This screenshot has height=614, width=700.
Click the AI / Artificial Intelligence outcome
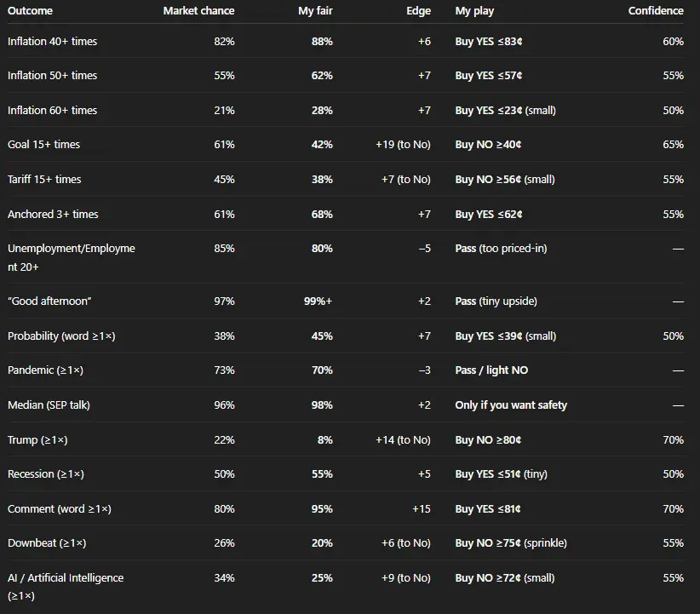click(x=66, y=578)
